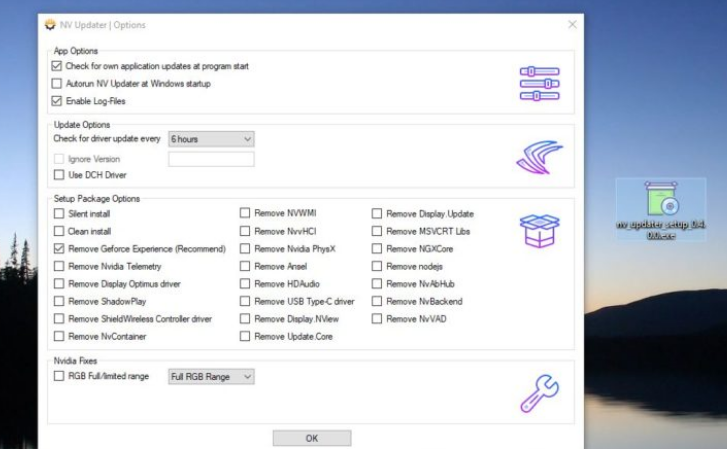Click the Nvidia swirl icon in Update Options
The width and height of the screenshot is (727, 449).
tap(539, 157)
